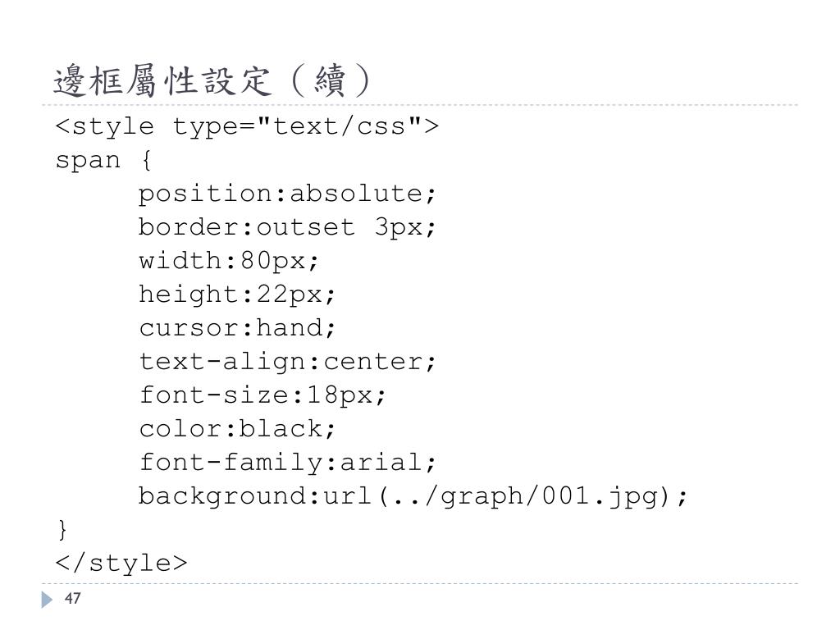Viewport: 840px width, 630px height.
Task: Click the closing </style> tag
Action: pos(121,563)
